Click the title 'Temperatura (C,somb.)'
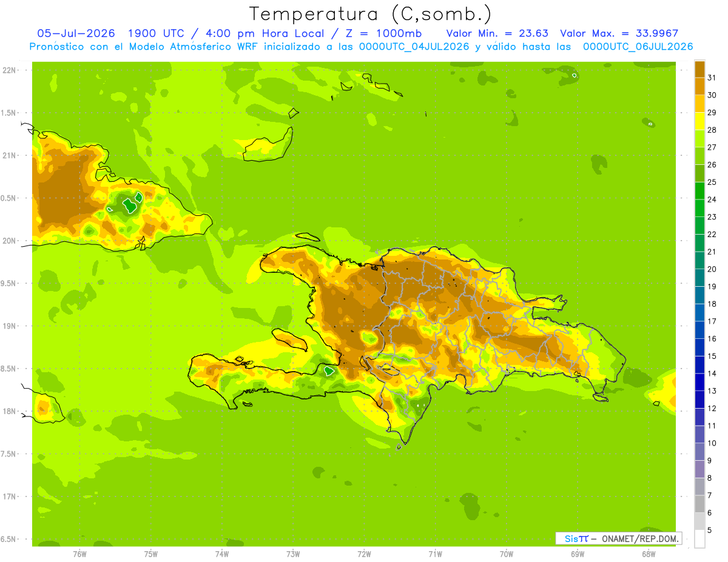The height and width of the screenshot is (562, 728). click(x=371, y=14)
